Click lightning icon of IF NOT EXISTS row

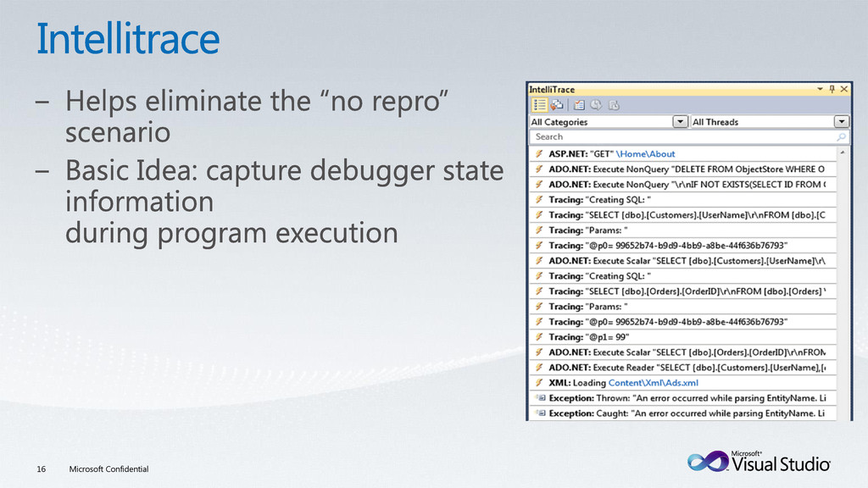click(x=538, y=184)
